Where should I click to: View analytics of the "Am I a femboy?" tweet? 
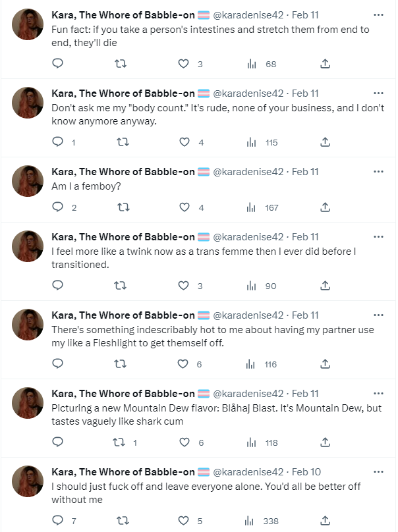tap(251, 207)
